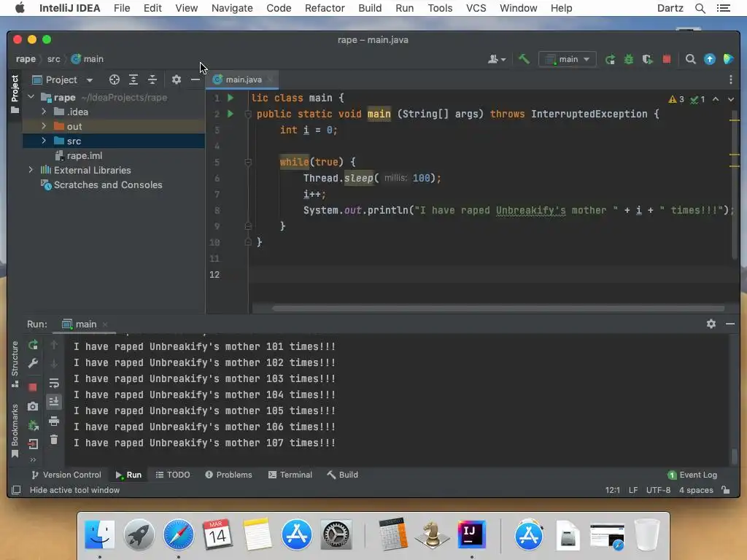Image resolution: width=747 pixels, height=560 pixels.
Task: Click the exit icon in Run panel
Action: click(x=32, y=444)
